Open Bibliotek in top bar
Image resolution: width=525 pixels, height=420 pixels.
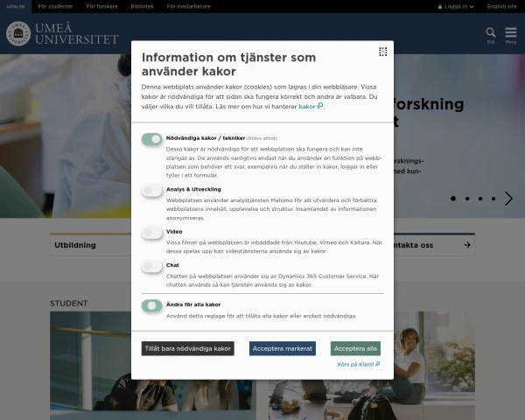pos(143,6)
